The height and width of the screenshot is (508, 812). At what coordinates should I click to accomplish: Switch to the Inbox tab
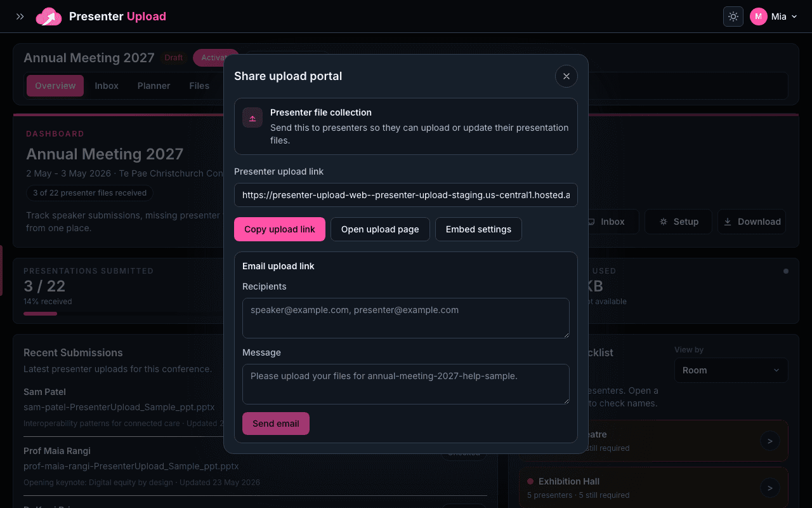pos(107,86)
